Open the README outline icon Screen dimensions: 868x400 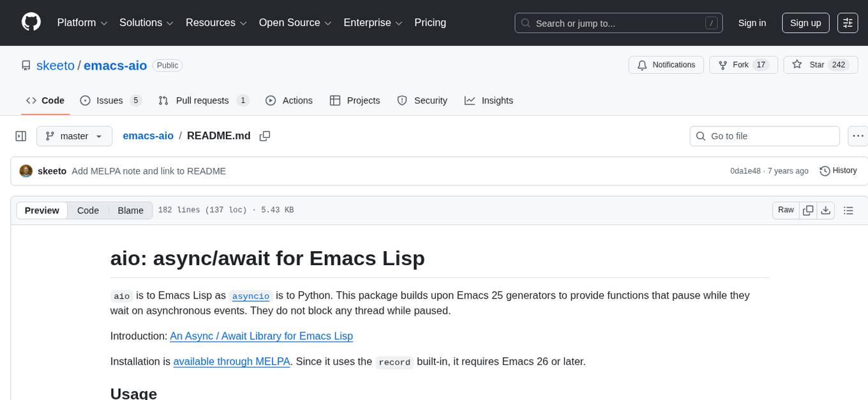[x=849, y=210]
